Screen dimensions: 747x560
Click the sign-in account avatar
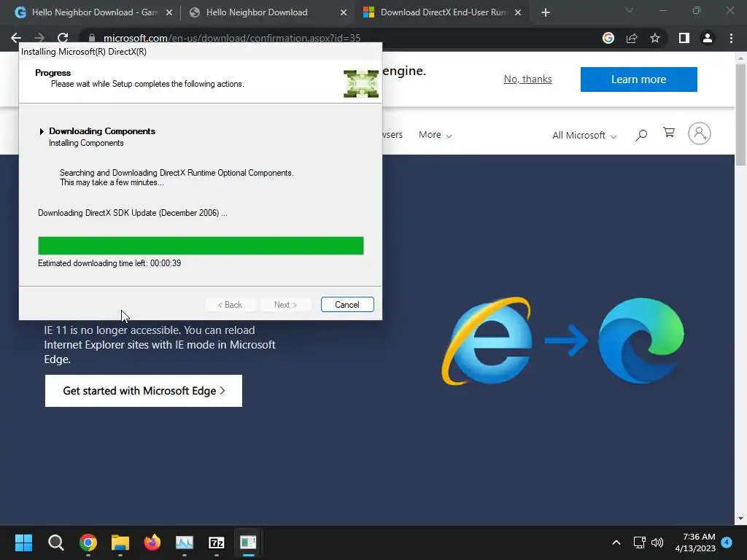pos(700,133)
